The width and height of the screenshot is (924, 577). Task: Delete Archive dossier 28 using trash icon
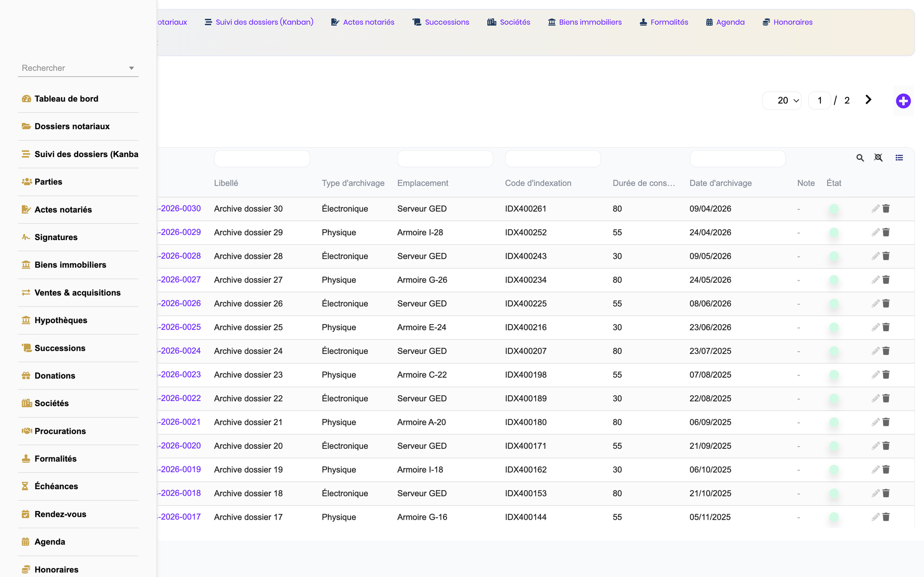coord(886,256)
